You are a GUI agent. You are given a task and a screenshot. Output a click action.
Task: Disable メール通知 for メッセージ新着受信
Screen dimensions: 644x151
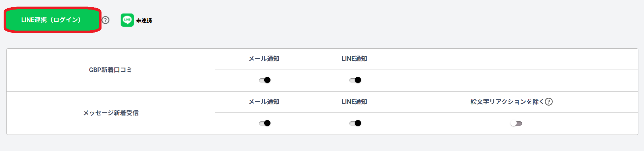pos(265,123)
